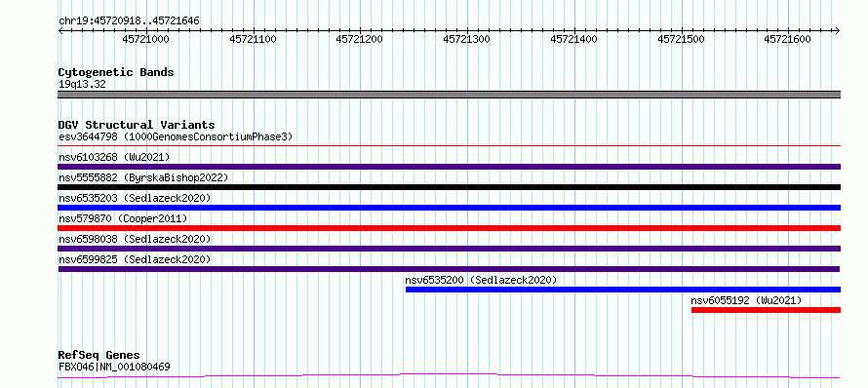
Task: Click the nsv6535200 shorter blue bar
Action: click(623, 290)
